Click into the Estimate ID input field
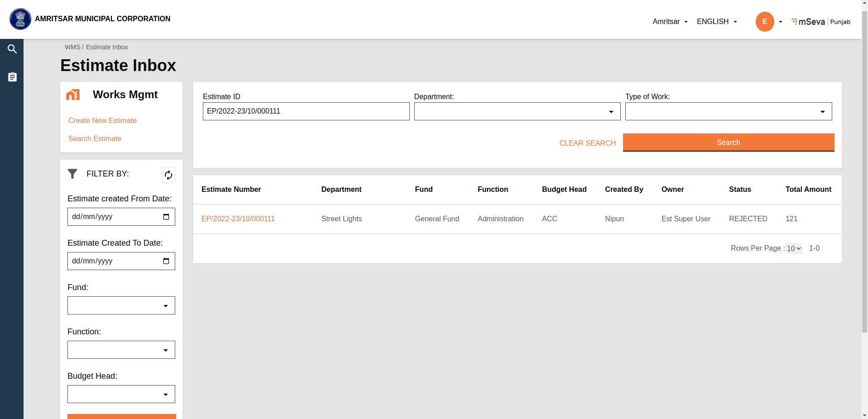Image resolution: width=868 pixels, height=419 pixels. point(306,111)
